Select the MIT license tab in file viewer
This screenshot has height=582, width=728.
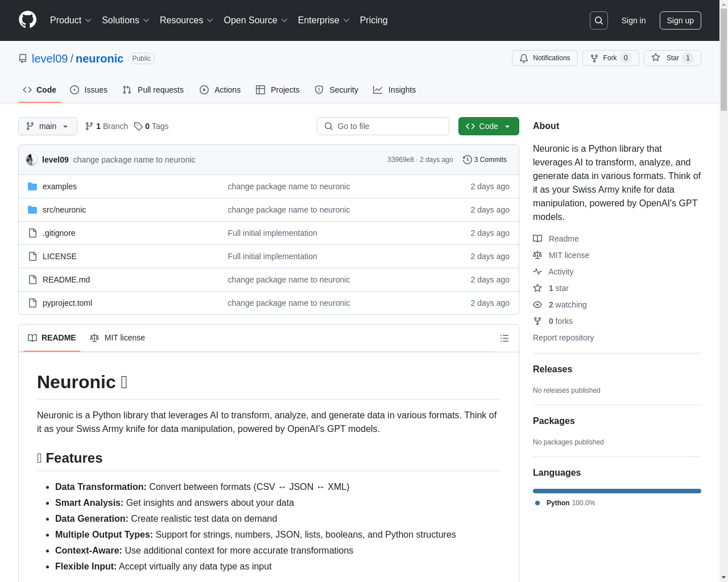click(x=117, y=338)
